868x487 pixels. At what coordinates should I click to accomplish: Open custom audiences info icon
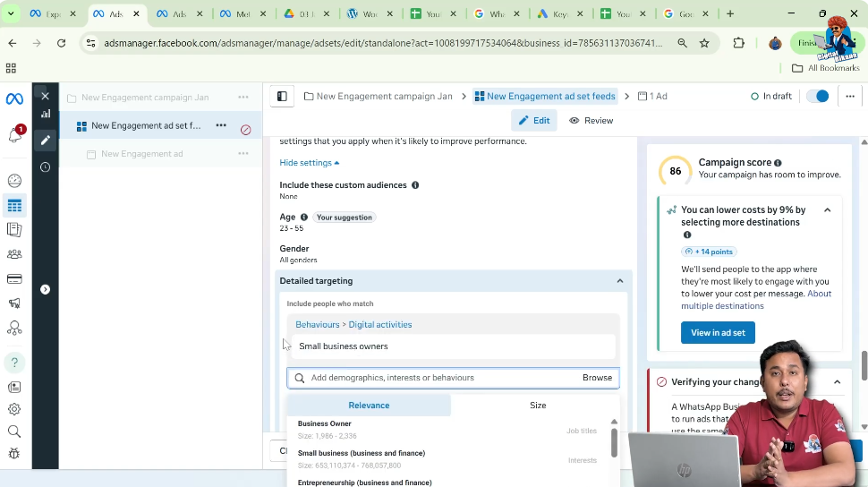tap(415, 185)
